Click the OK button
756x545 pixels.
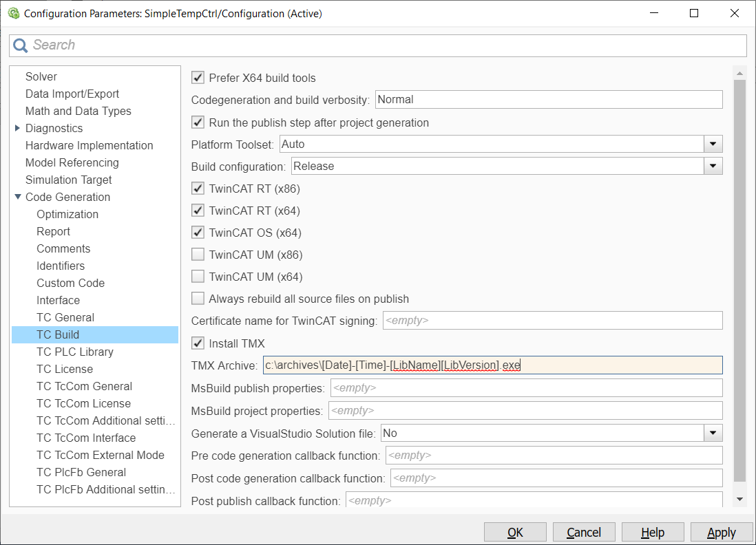point(515,533)
